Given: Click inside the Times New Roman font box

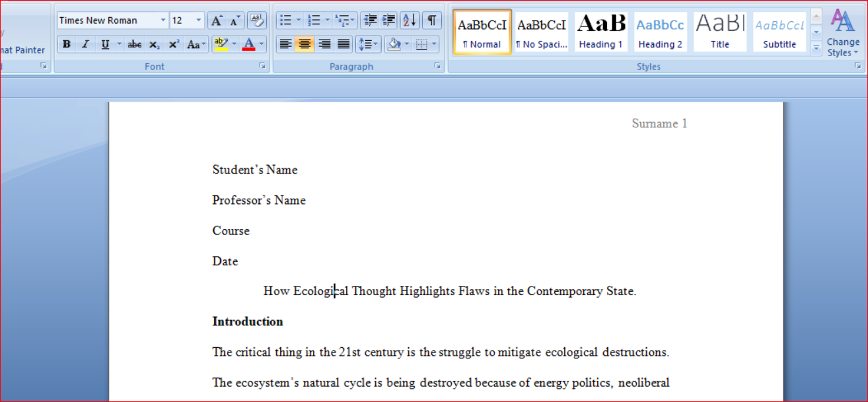Looking at the screenshot, I should click(108, 20).
